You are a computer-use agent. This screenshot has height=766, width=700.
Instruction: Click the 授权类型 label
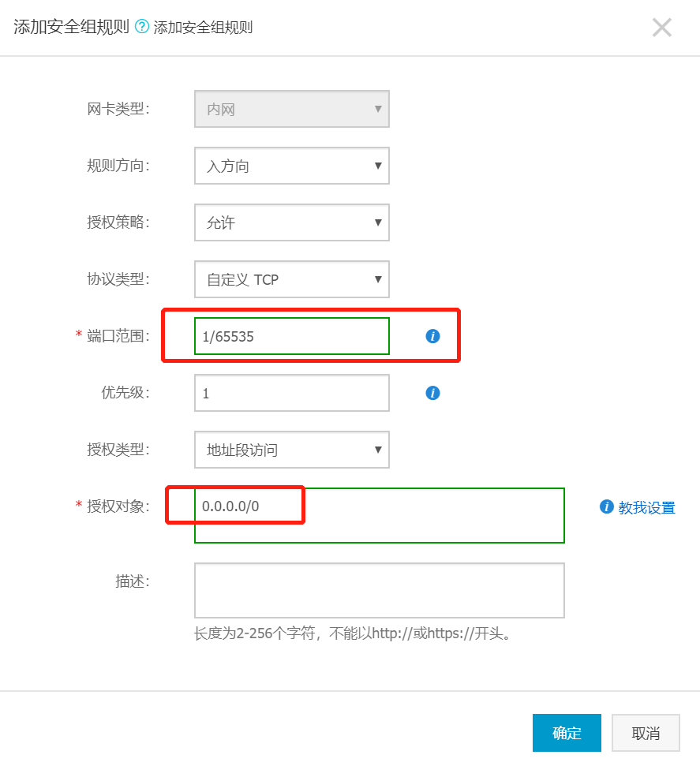click(x=118, y=449)
